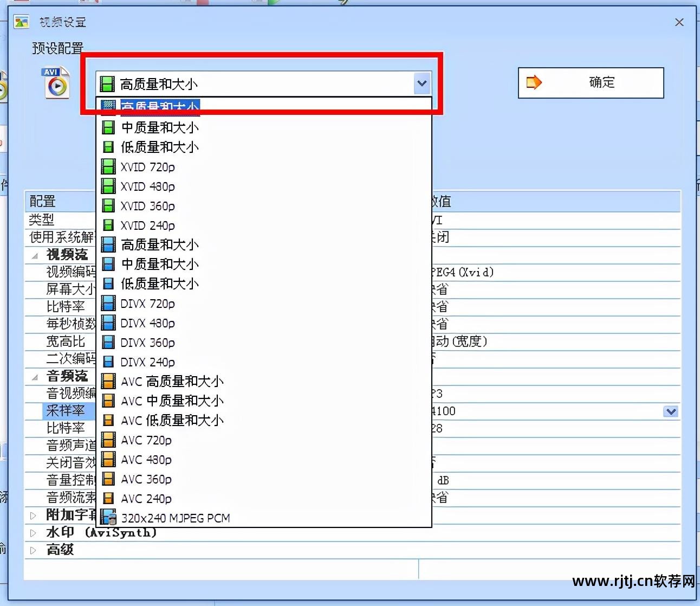Screen dimensions: 700x606
Task: Expand the 高级 section
Action: pyautogui.click(x=33, y=550)
